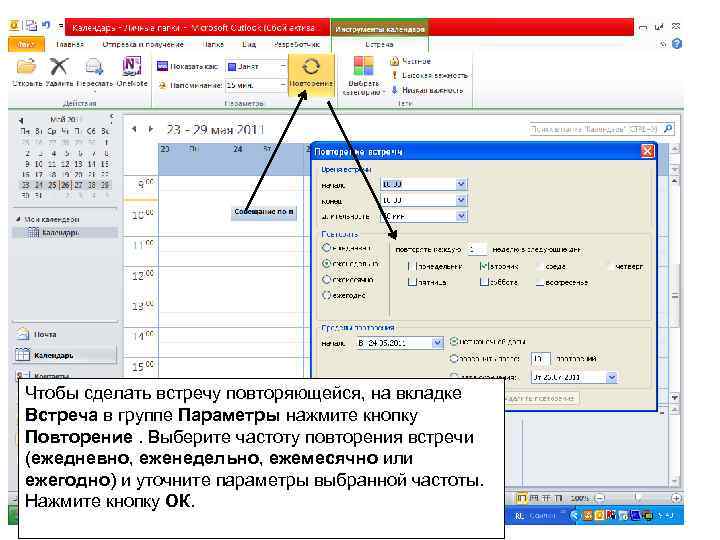
Task: Open the конец time dropdown in dialog
Action: pyautogui.click(x=461, y=200)
